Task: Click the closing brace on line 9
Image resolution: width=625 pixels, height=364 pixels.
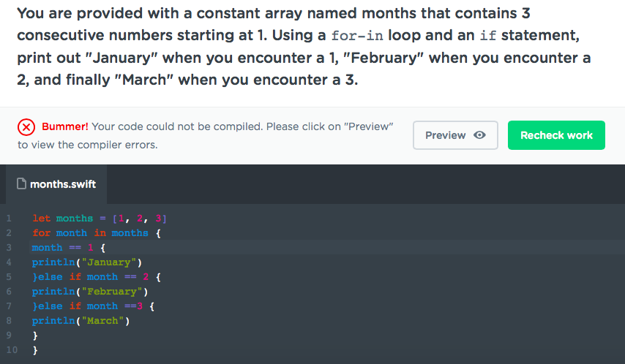Action: point(35,335)
